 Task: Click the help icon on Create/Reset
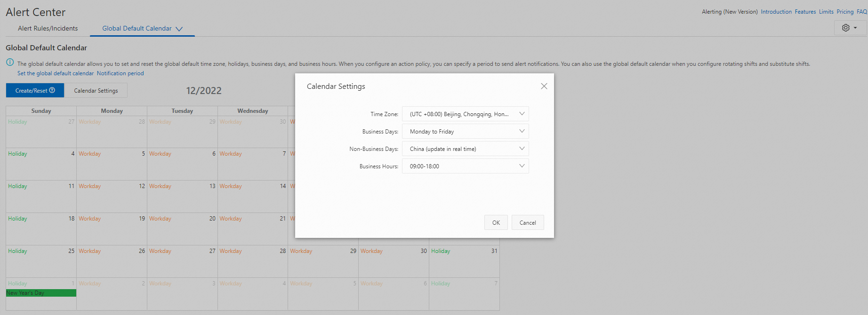click(x=52, y=90)
